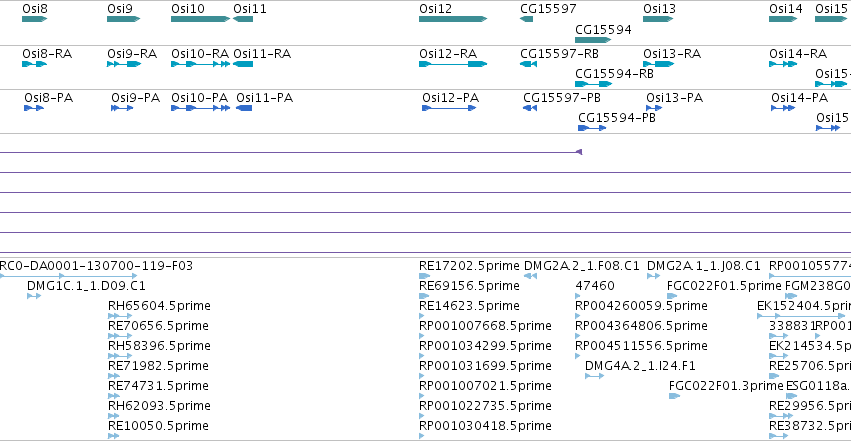Image resolution: width=851 pixels, height=441 pixels.
Task: Click the RP001030418.5prime EST label
Action: [x=485, y=426]
